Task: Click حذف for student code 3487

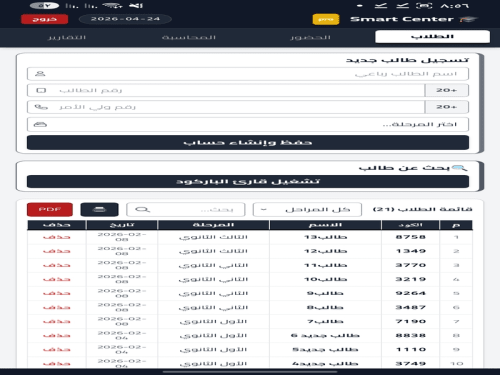Action: tap(57, 307)
